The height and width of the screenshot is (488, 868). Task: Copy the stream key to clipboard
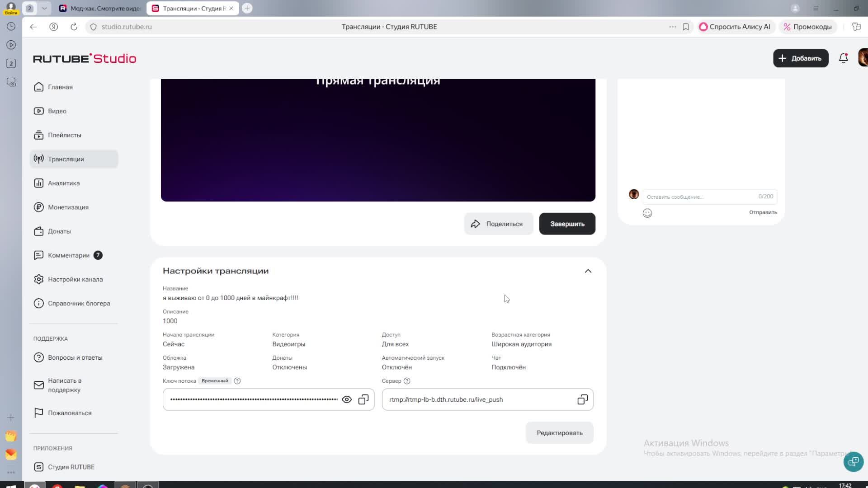point(363,399)
